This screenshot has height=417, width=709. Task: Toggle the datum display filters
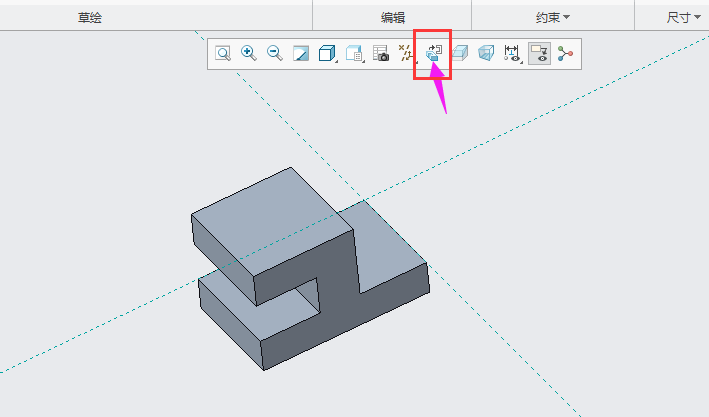pos(406,54)
